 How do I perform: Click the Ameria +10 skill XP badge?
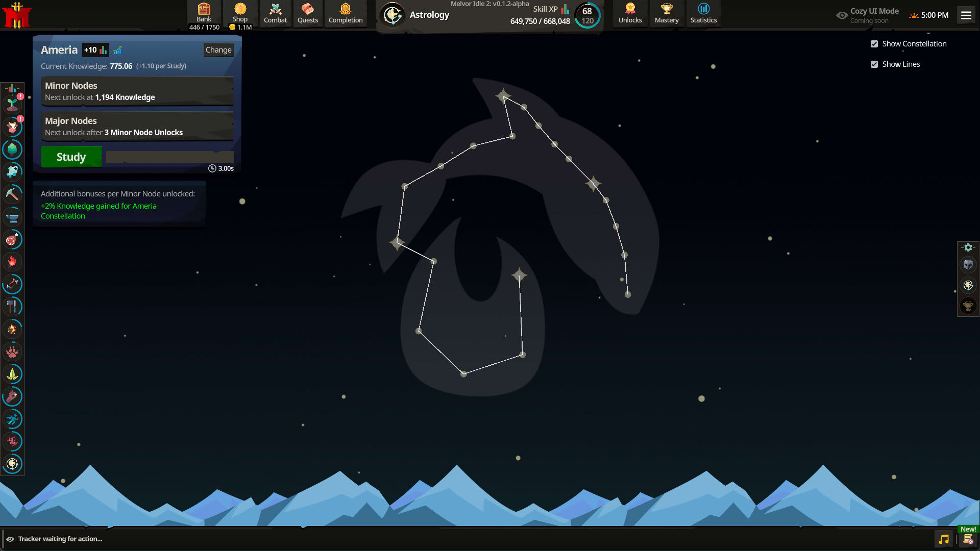(95, 50)
